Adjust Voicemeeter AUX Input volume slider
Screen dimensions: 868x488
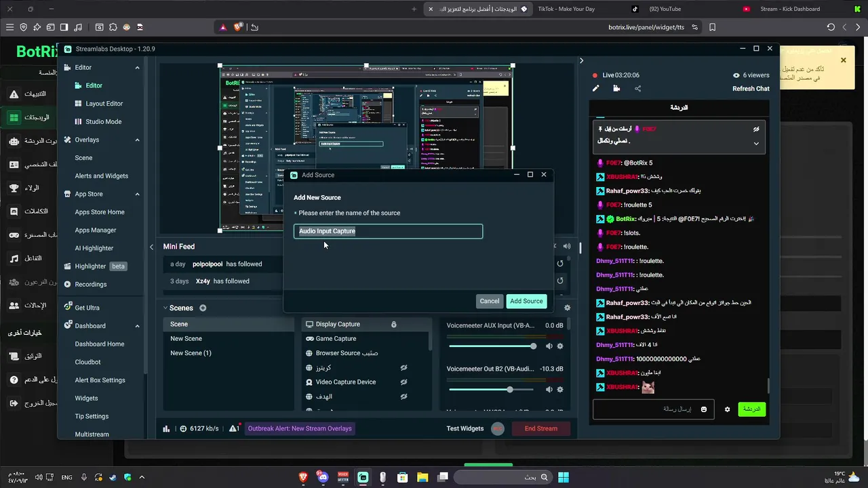pyautogui.click(x=492, y=346)
